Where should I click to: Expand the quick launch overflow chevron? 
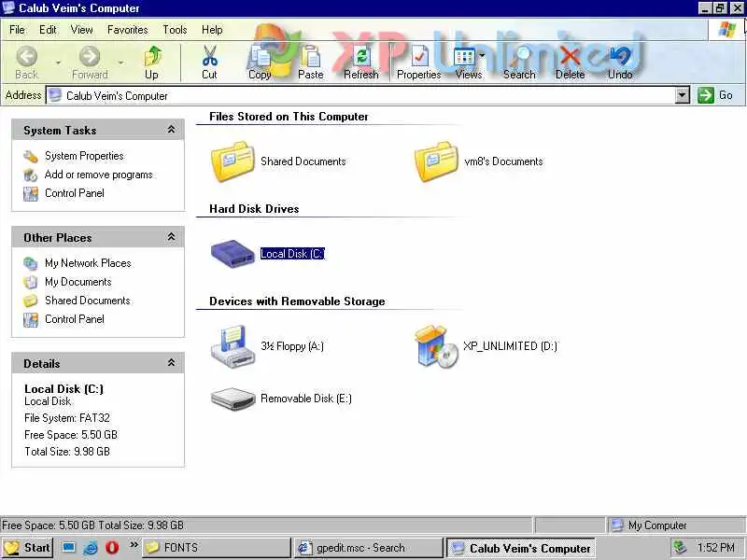(x=134, y=544)
